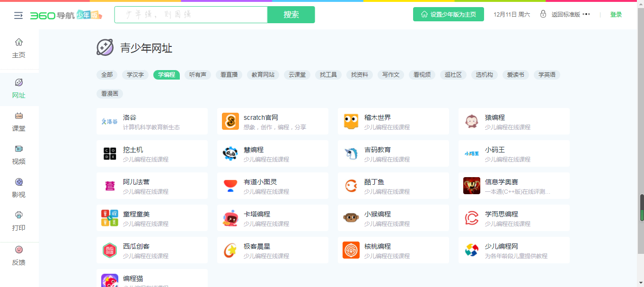The image size is (644, 287).
Task: Click the scratch官网 orange logo
Action: [x=230, y=121]
